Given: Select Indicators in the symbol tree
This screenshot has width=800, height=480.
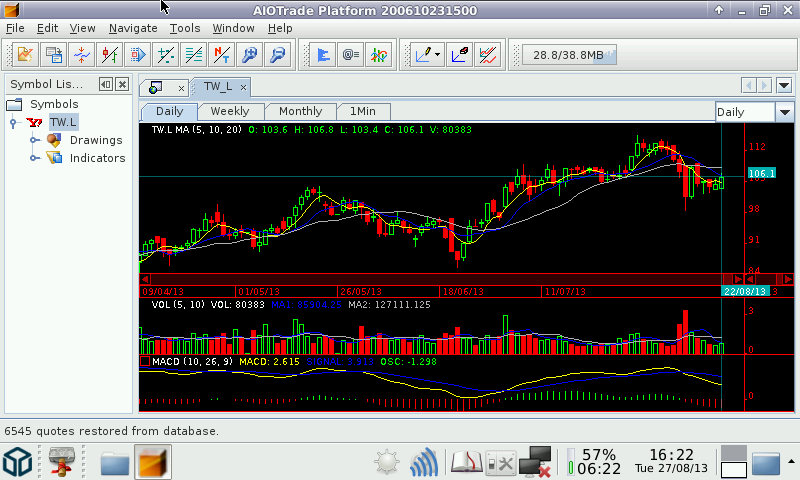Looking at the screenshot, I should point(97,158).
